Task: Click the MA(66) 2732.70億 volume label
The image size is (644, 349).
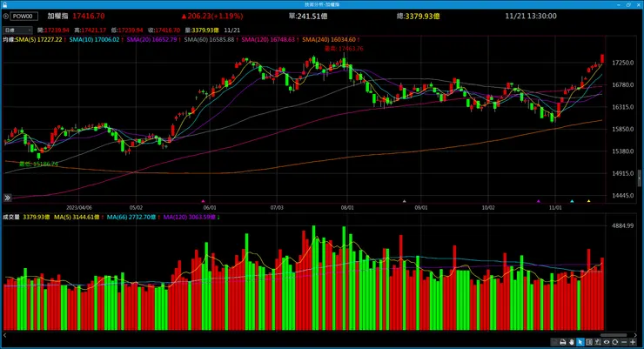Action: tap(133, 218)
